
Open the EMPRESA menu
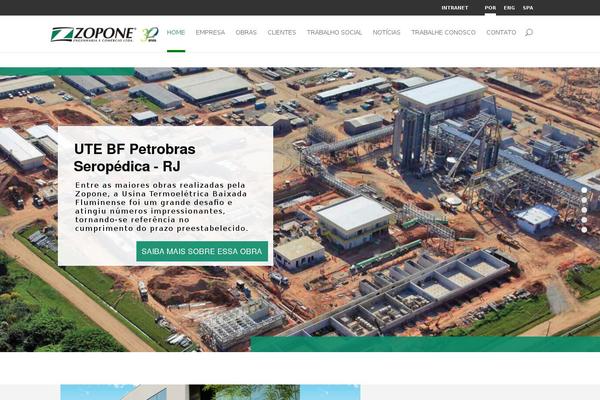pyautogui.click(x=210, y=33)
